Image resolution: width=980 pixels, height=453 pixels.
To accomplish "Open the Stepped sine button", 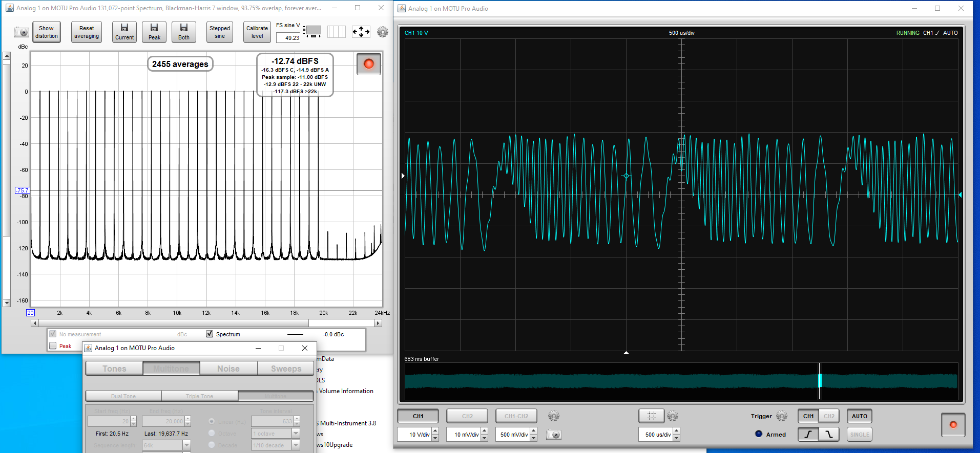I will click(x=220, y=32).
